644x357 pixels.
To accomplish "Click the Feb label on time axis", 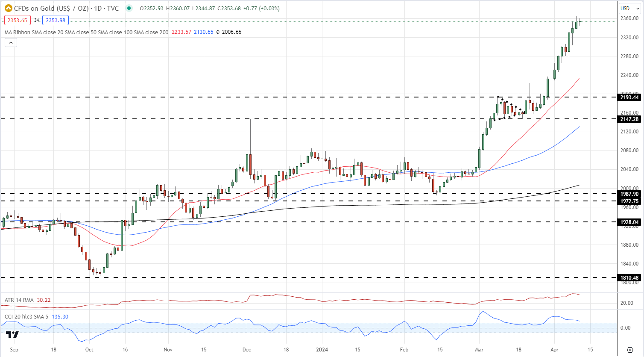I will click(404, 350).
